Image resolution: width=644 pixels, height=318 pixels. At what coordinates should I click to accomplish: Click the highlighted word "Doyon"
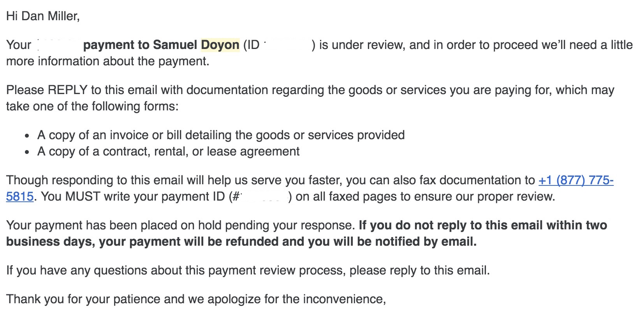point(220,45)
